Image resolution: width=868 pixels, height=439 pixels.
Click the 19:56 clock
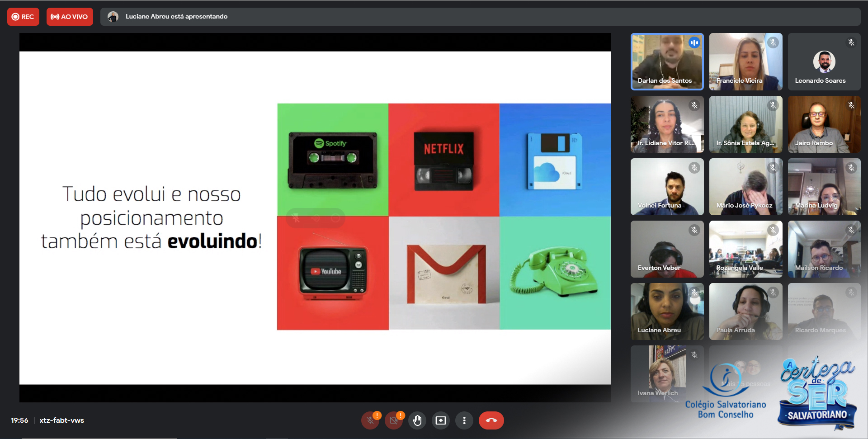[19, 420]
